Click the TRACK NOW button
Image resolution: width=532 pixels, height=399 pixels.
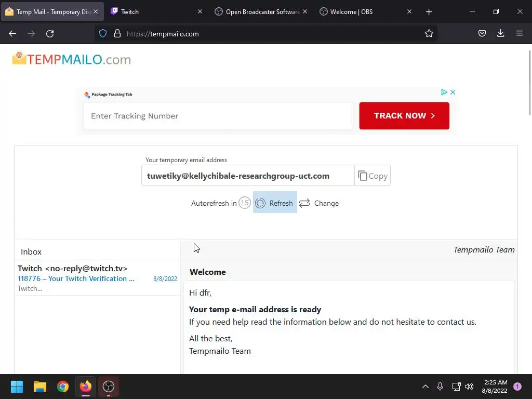tap(404, 116)
